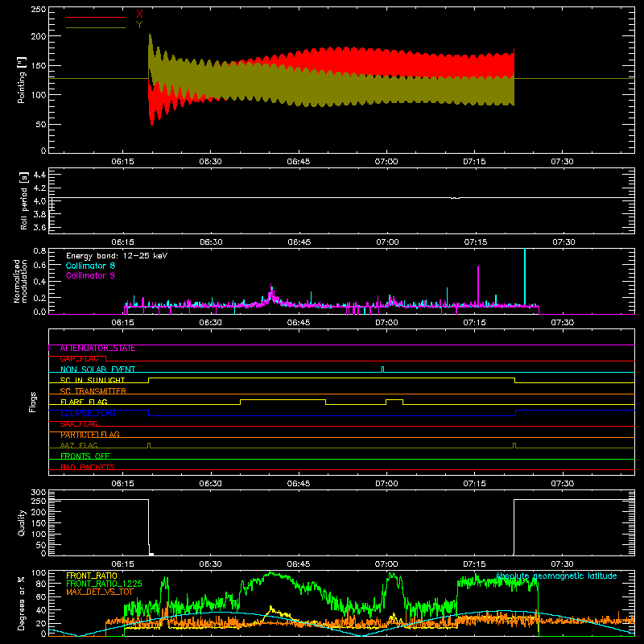The width and height of the screenshot is (644, 644).
Task: Click the Flags axis label
Action: 33,402
